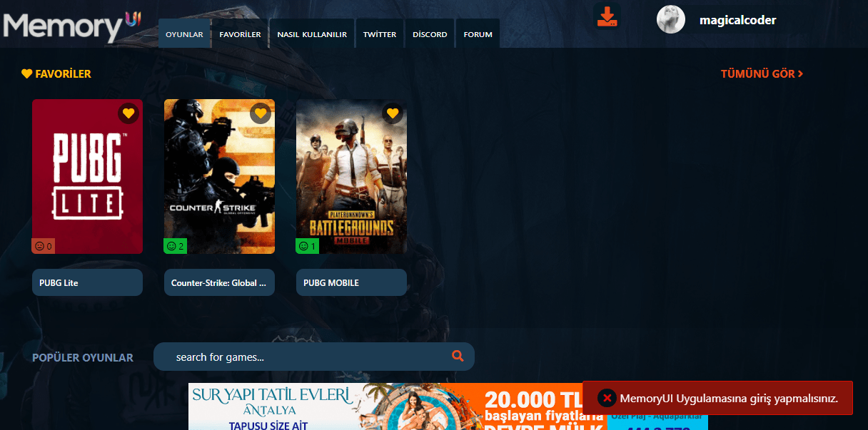The image size is (868, 430).
Task: Select the PUBG MOBILE Battlegrounds cover thumbnail
Action: click(x=351, y=176)
